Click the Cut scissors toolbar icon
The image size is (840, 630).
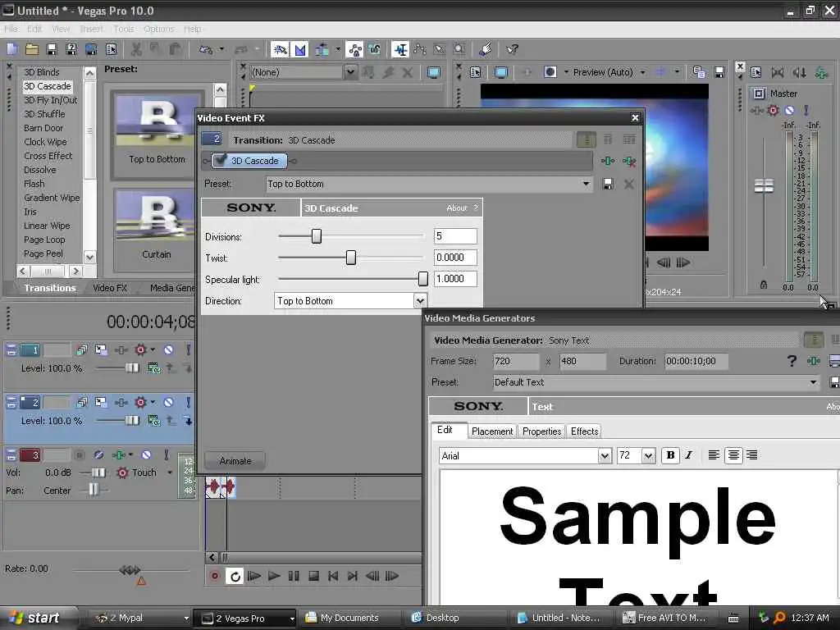tap(136, 50)
